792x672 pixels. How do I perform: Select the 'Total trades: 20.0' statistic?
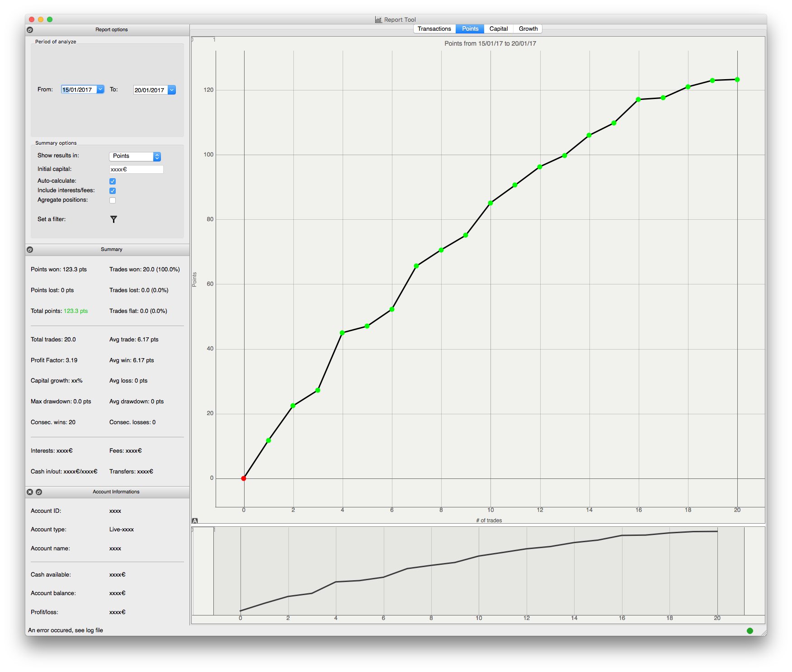53,340
